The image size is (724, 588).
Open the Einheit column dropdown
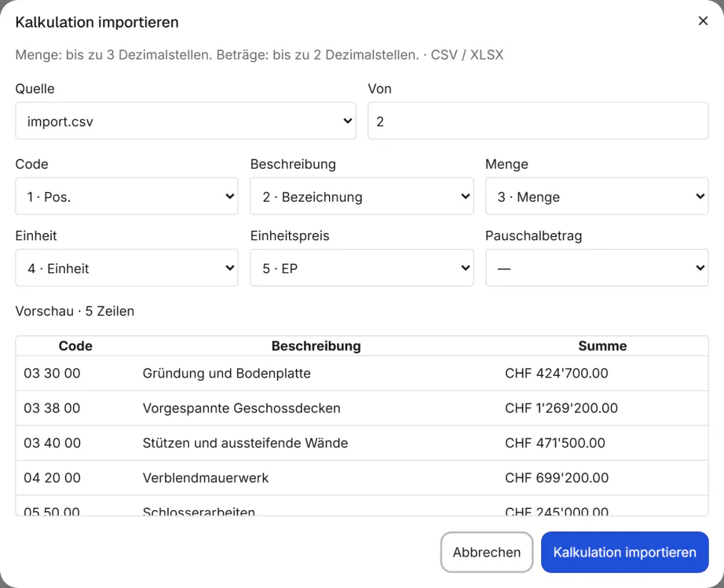click(x=126, y=268)
